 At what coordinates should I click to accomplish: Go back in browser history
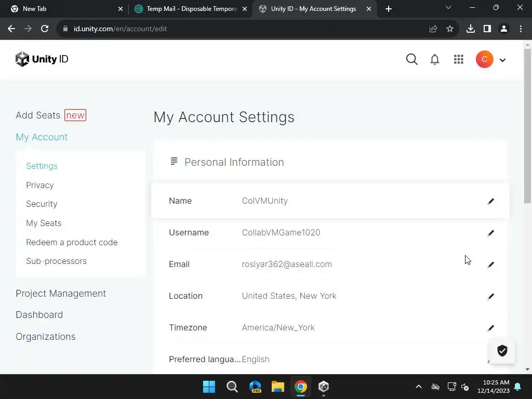(11, 29)
